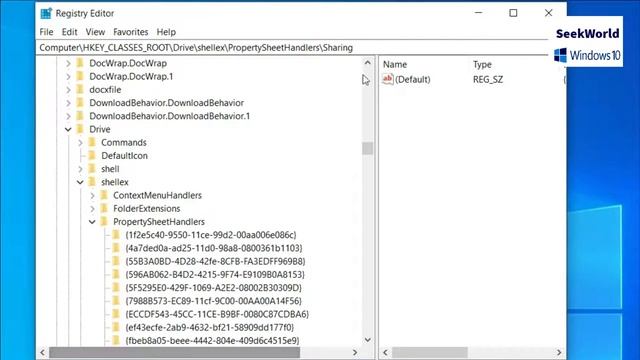Click folder icon of {ef43ecfe-2ab9 key
Screen dimensions: 640x360
(116, 327)
